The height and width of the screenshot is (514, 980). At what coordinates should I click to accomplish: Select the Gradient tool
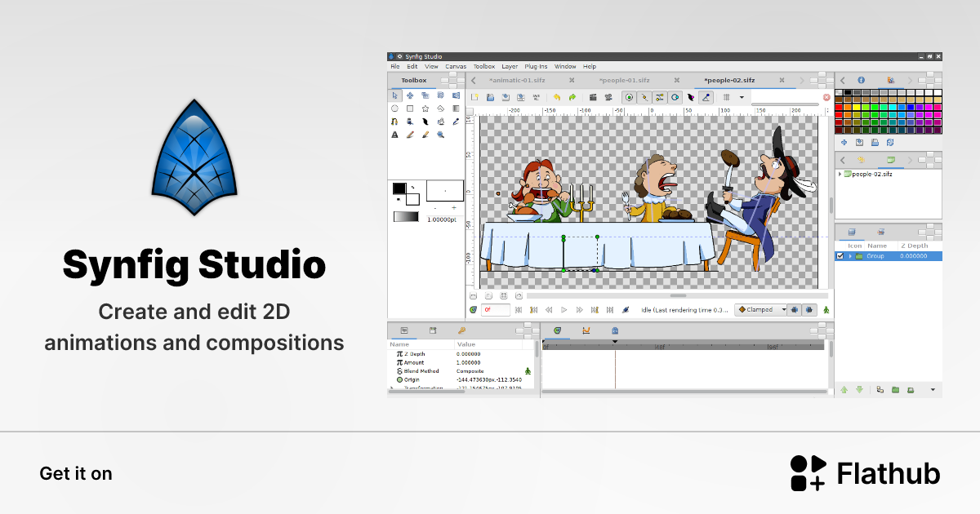point(455,109)
